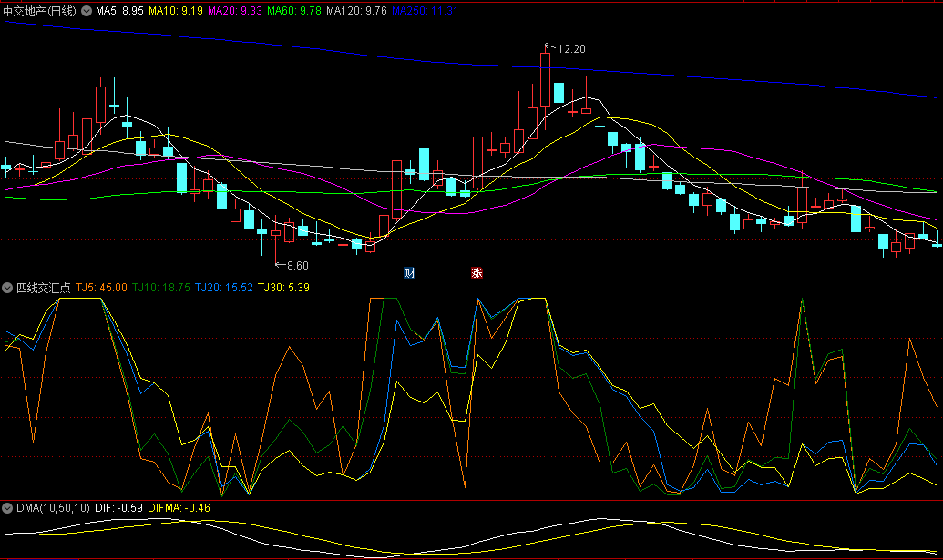The width and height of the screenshot is (943, 560).
Task: Expand the DMA(10,50,10) indicator dropdown arrow
Action: pyautogui.click(x=7, y=508)
